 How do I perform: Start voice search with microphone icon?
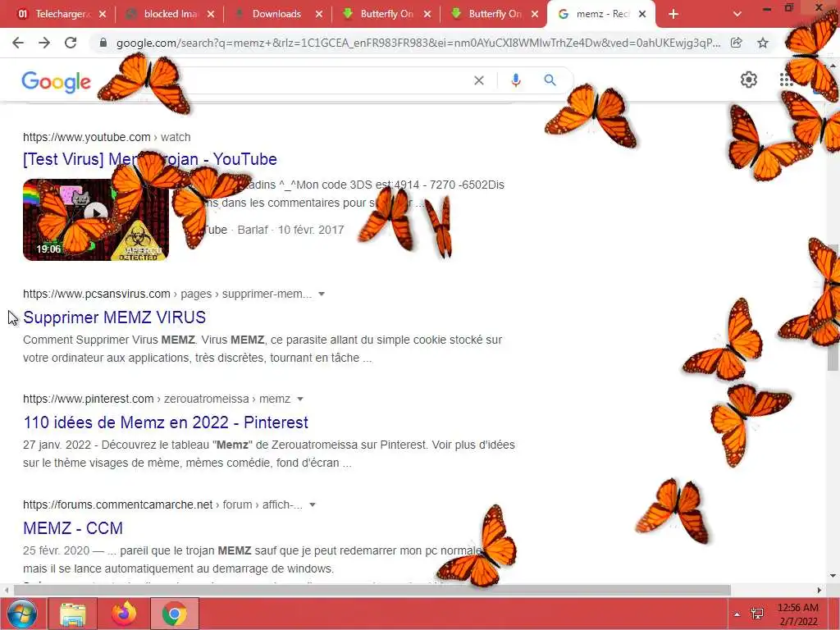tap(515, 80)
